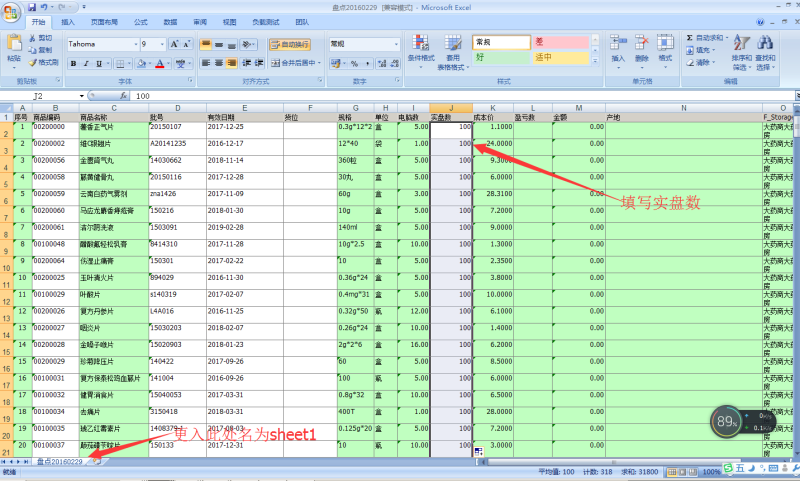The width and height of the screenshot is (800, 481).
Task: Increase indent in the alignment group
Action: click(259, 63)
